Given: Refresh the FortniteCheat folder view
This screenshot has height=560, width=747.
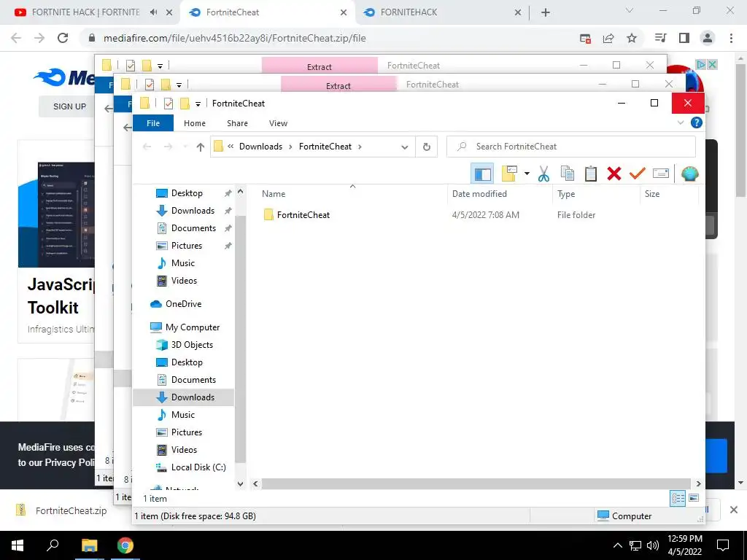Looking at the screenshot, I should [427, 147].
